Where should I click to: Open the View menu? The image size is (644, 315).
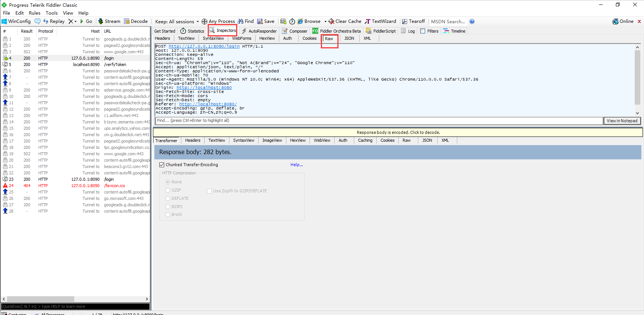[68, 13]
